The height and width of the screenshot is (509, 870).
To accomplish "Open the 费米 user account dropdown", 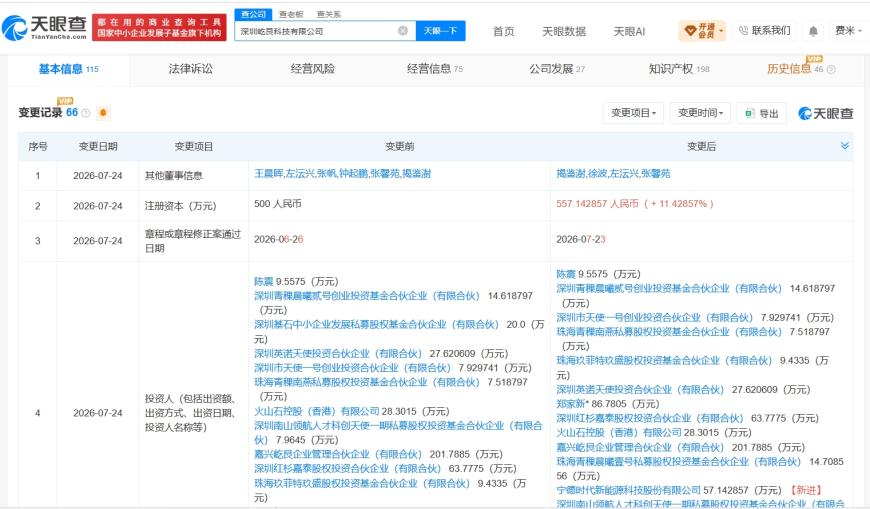I will coord(848,31).
